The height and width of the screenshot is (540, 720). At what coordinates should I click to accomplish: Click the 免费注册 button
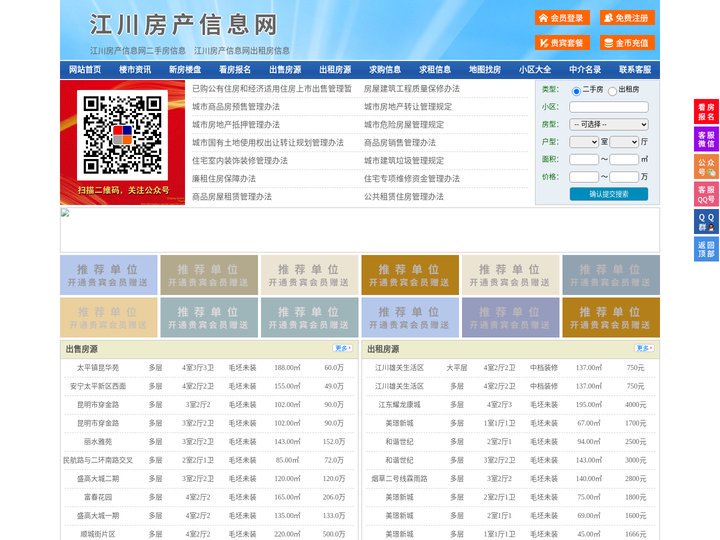coord(627,18)
